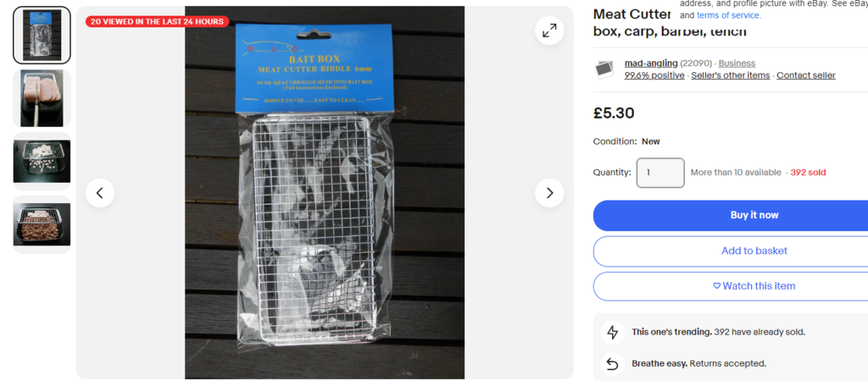Expand the product image to fullscreen
The height and width of the screenshot is (381, 868).
point(549,31)
